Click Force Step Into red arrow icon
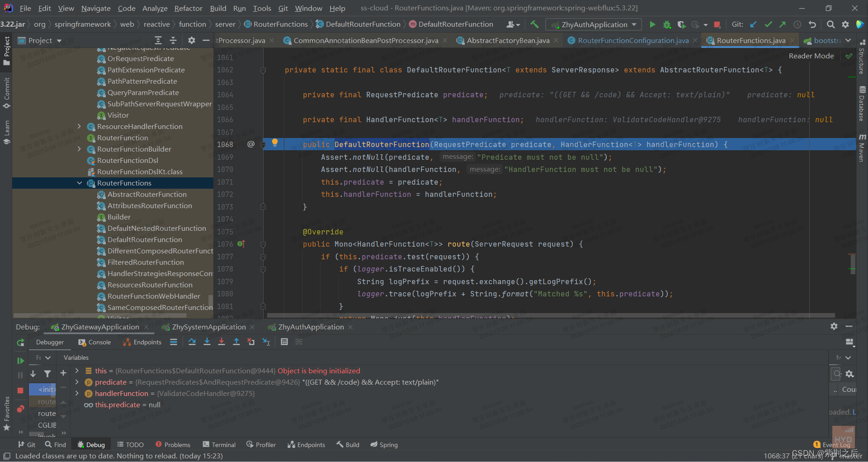This screenshot has width=868, height=462. click(x=222, y=342)
